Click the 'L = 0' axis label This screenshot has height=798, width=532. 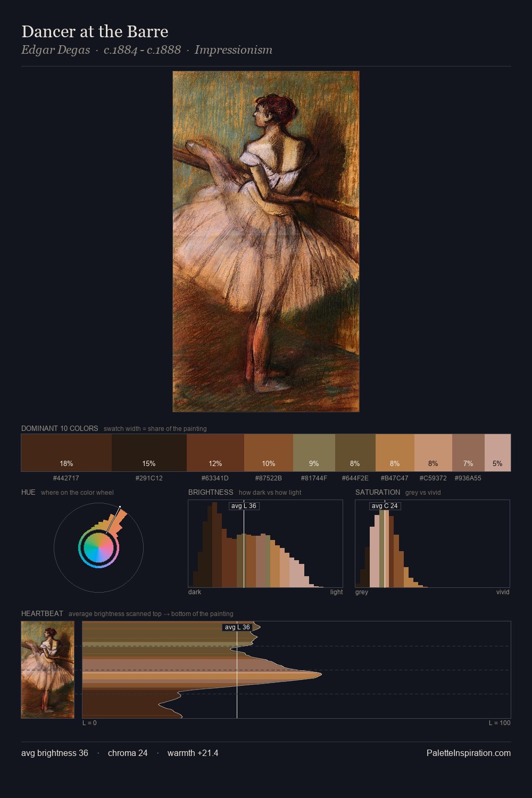tap(89, 723)
